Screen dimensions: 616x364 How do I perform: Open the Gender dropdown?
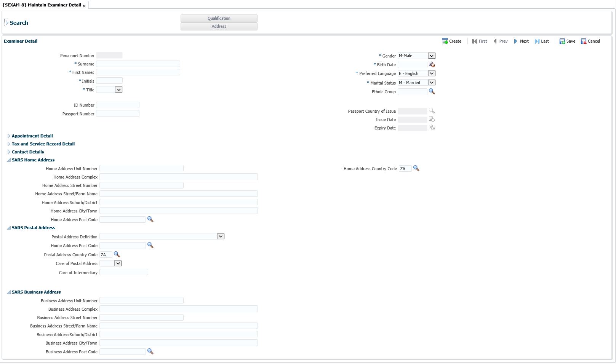point(431,56)
